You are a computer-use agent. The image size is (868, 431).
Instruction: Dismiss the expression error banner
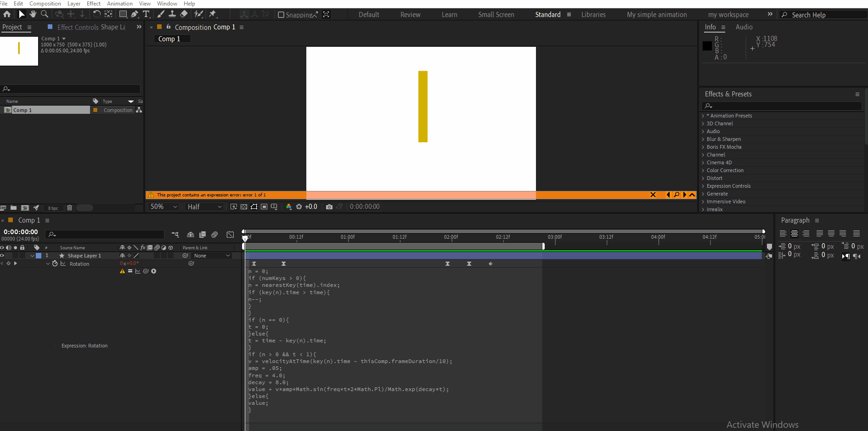pyautogui.click(x=653, y=195)
